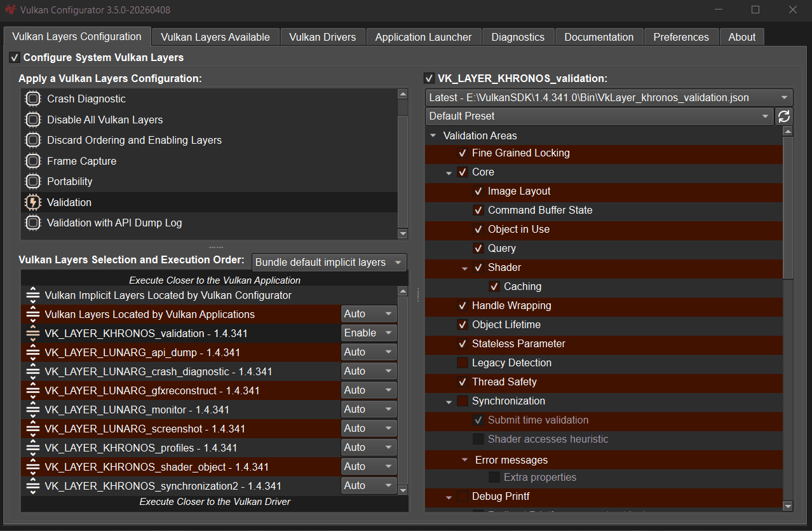812x531 pixels.
Task: Select the Crash Diagnostic configuration chip icon
Action: tap(33, 99)
